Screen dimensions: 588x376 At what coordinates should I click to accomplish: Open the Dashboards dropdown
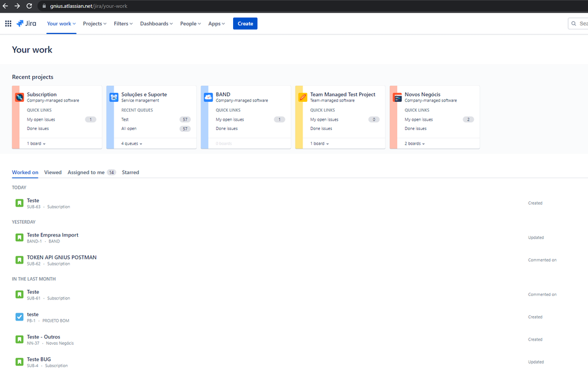point(157,24)
